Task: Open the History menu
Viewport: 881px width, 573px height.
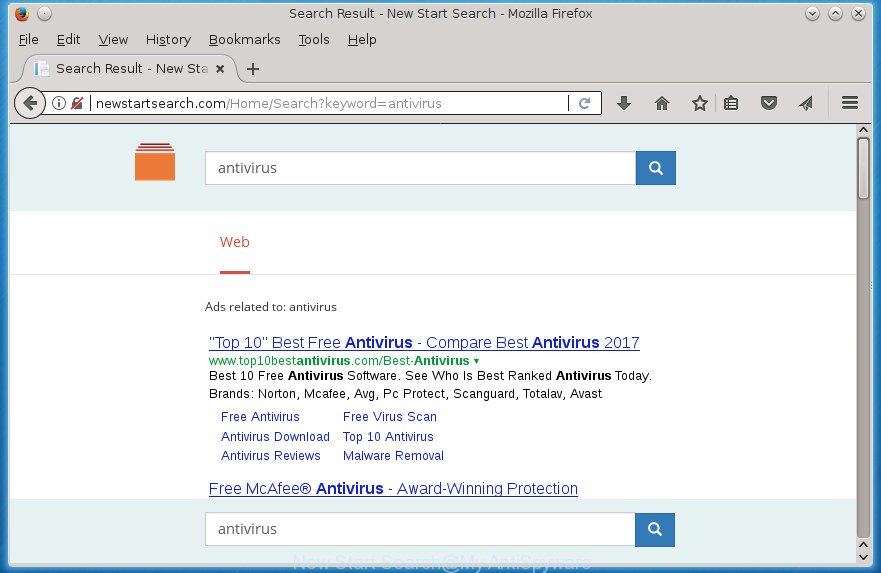Action: click(x=169, y=40)
